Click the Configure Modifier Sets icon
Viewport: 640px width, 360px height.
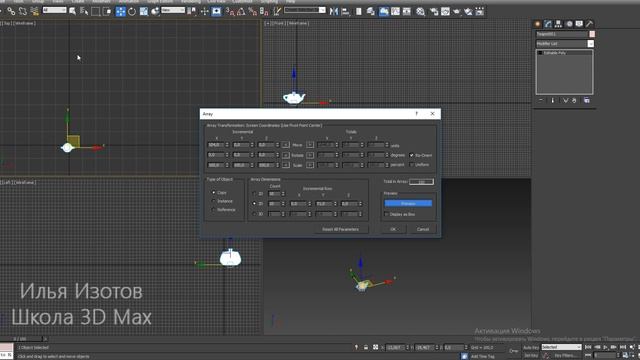pos(587,100)
